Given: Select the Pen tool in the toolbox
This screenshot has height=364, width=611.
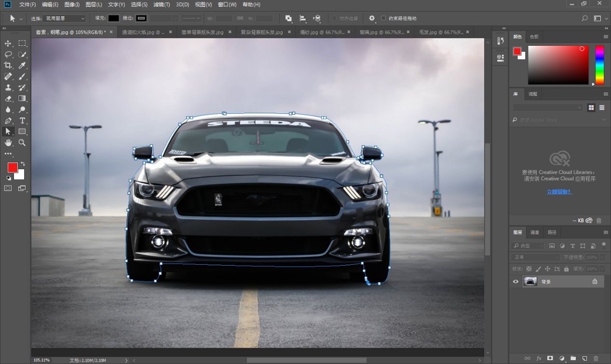Looking at the screenshot, I should click(8, 121).
